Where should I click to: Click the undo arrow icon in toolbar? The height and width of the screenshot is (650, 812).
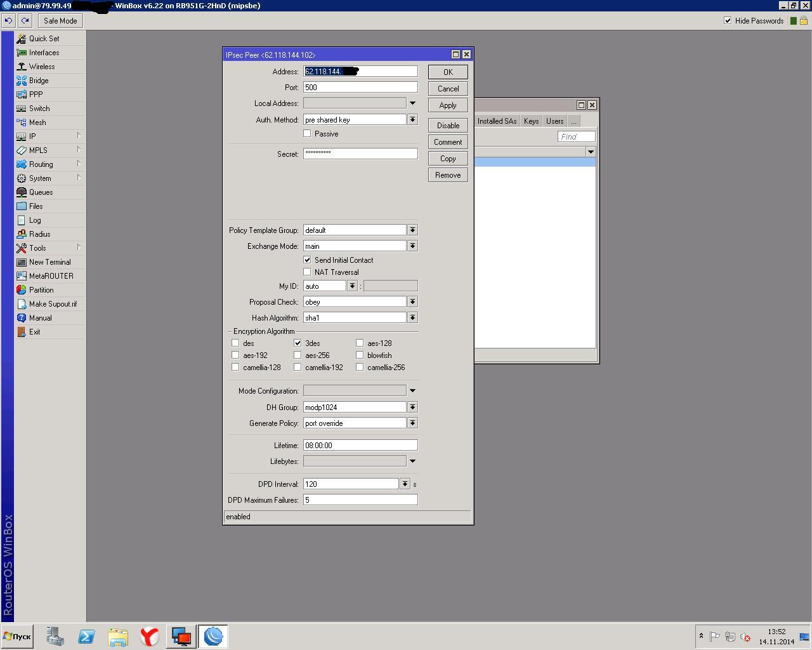pos(8,21)
